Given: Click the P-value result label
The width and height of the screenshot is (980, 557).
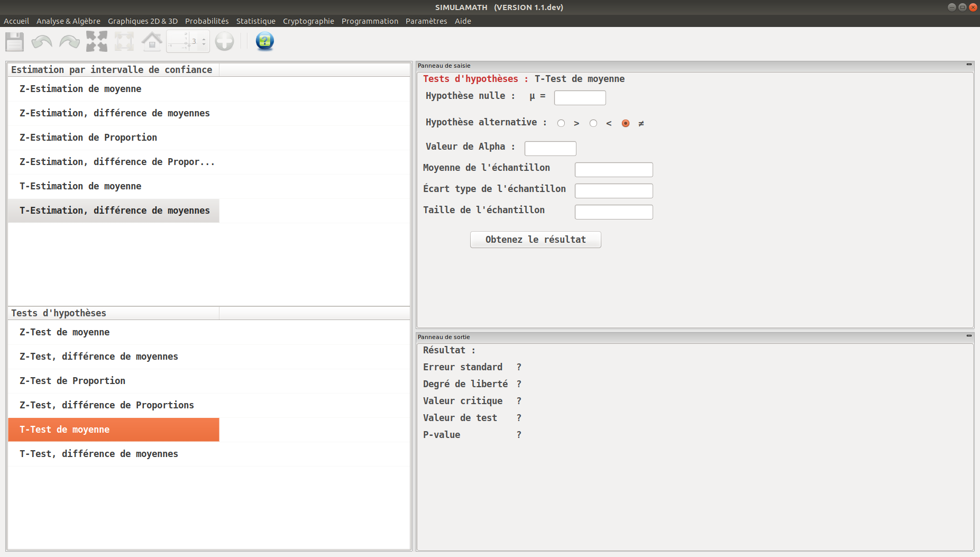Looking at the screenshot, I should coord(442,435).
